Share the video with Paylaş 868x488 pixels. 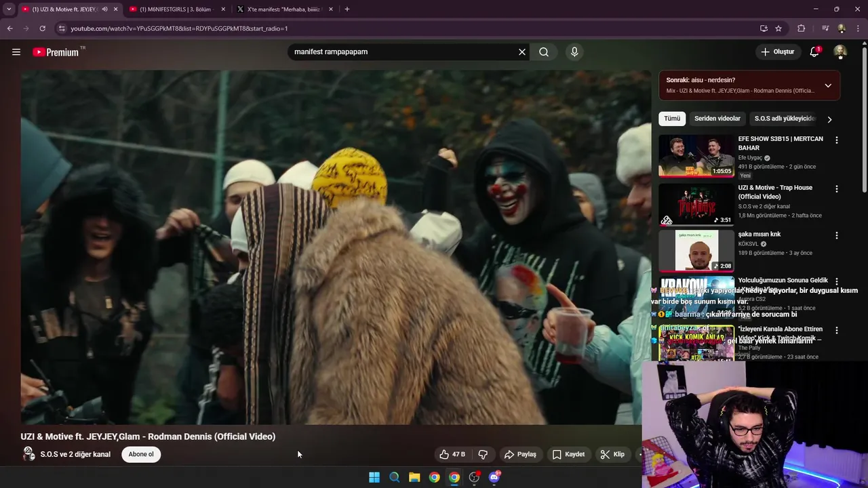point(520,454)
